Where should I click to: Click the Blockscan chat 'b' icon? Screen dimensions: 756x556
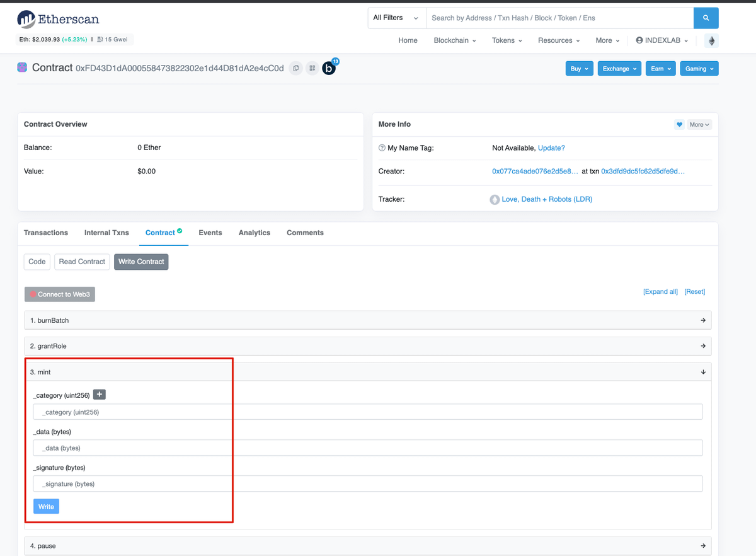[x=329, y=68]
